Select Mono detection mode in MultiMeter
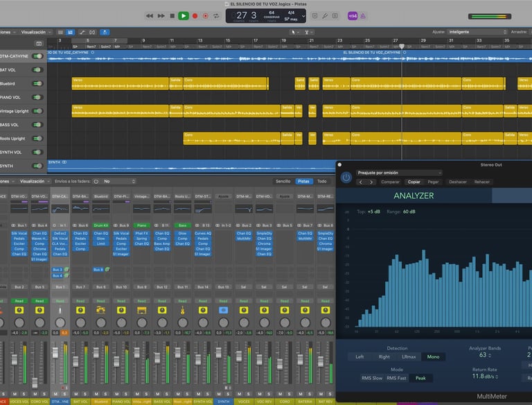 (x=432, y=356)
